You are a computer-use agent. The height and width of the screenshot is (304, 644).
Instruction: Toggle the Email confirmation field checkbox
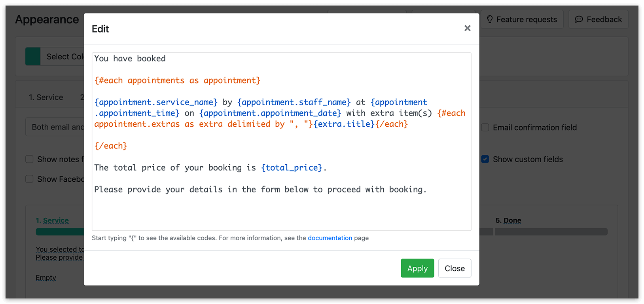(x=485, y=127)
